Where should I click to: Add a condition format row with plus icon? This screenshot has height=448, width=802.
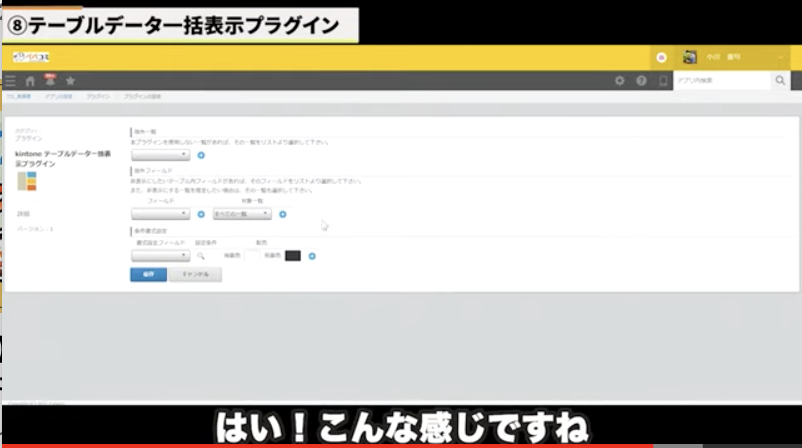[312, 256]
